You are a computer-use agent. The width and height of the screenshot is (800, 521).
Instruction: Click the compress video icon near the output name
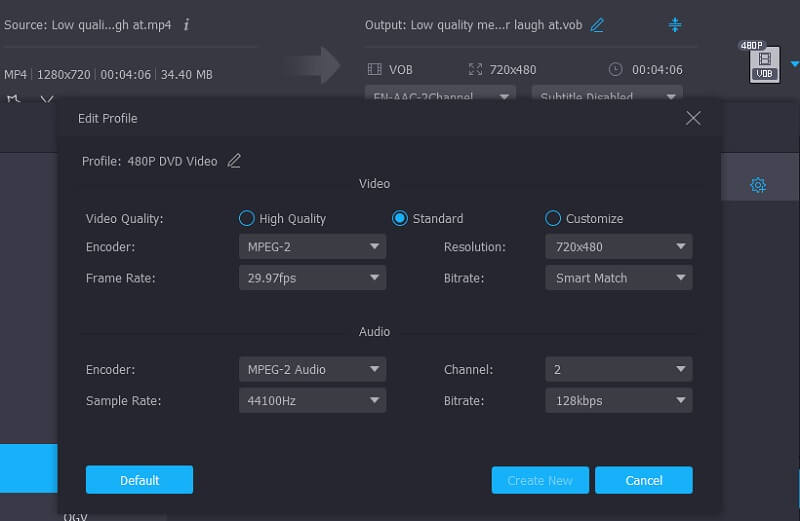click(675, 25)
